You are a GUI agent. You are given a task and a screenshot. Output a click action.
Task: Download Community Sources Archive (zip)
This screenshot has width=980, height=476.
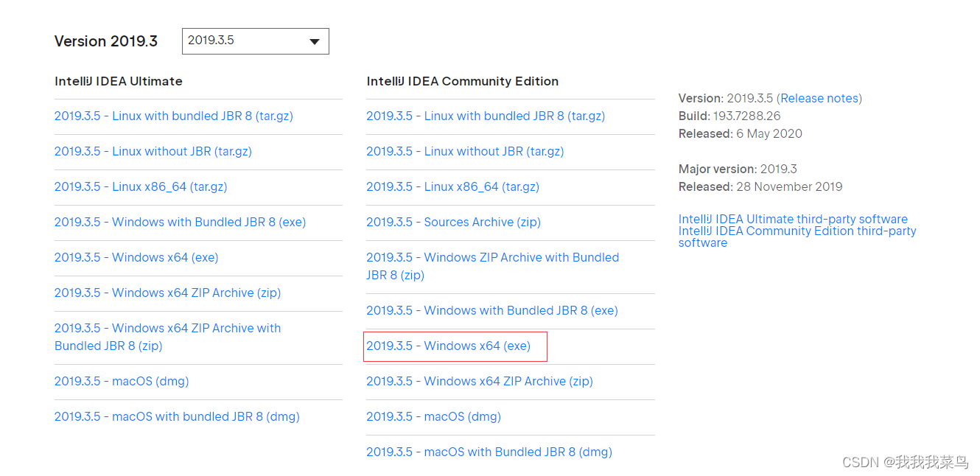tap(453, 222)
